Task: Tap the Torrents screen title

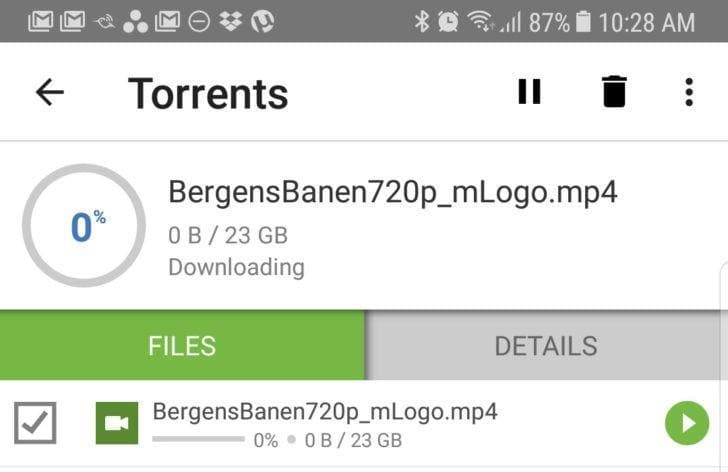Action: pos(208,94)
